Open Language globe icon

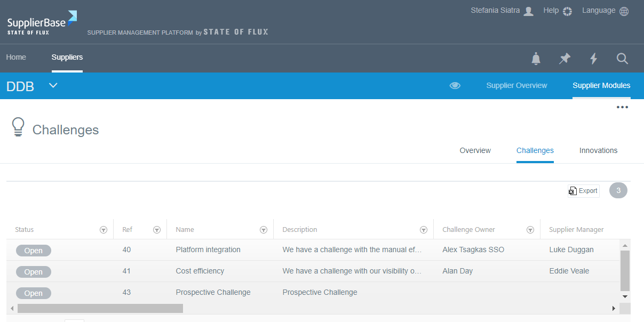point(624,11)
